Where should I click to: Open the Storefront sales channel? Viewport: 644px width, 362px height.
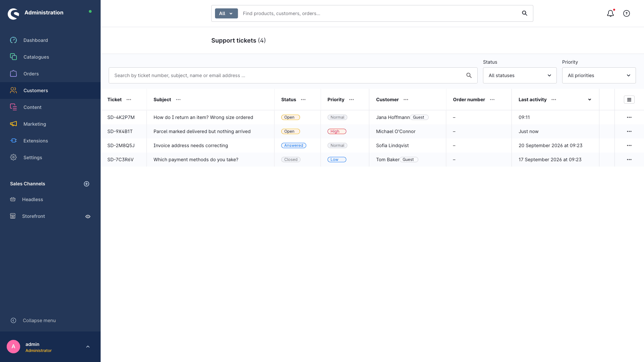[33, 216]
